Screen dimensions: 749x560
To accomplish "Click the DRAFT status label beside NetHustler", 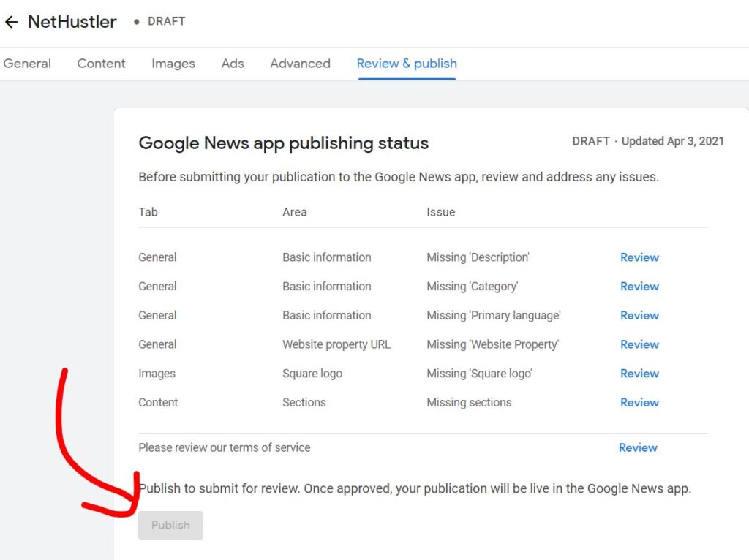I will click(166, 22).
